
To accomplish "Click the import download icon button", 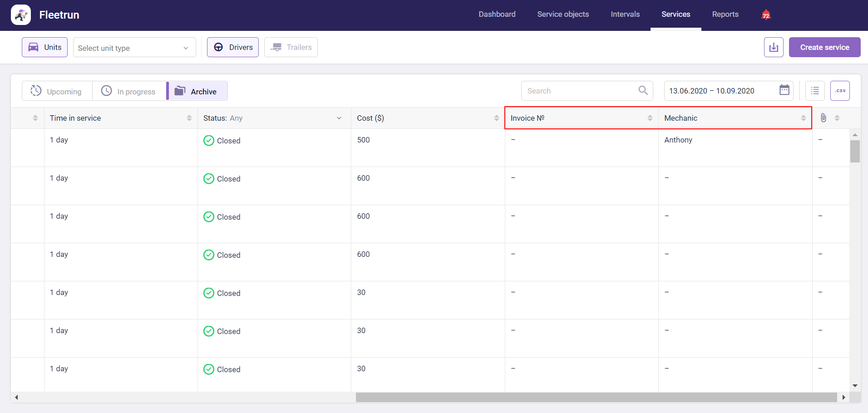I will coord(774,47).
